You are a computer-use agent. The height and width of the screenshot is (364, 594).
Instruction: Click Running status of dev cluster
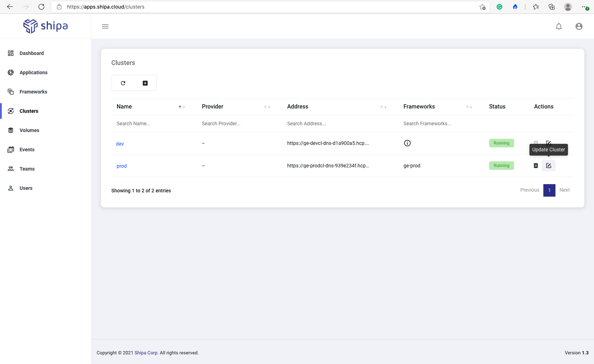click(x=502, y=143)
